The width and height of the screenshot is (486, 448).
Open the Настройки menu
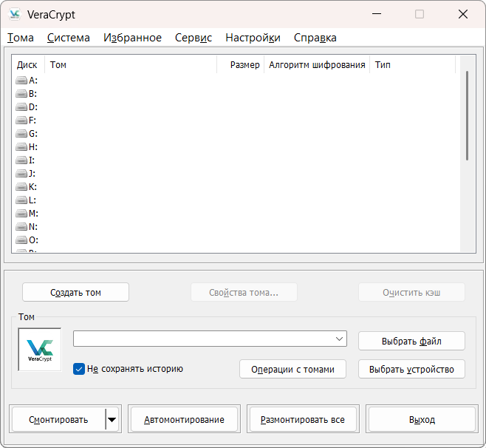tap(253, 38)
